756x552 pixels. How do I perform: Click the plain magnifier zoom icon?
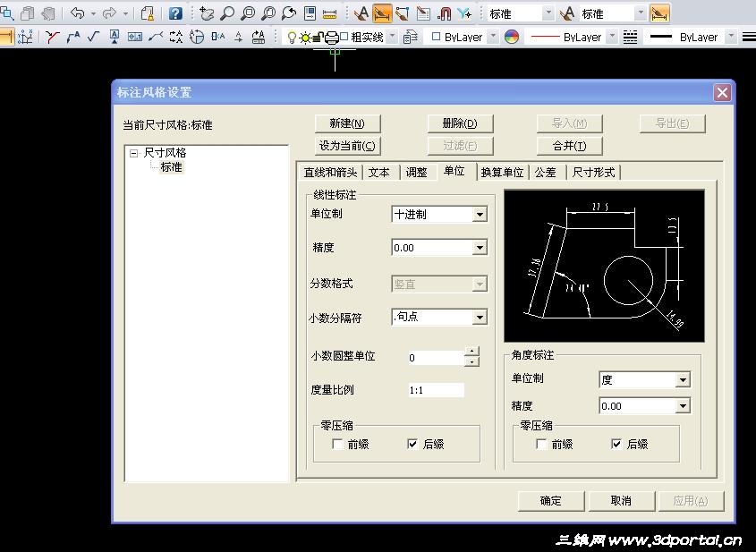[227, 13]
